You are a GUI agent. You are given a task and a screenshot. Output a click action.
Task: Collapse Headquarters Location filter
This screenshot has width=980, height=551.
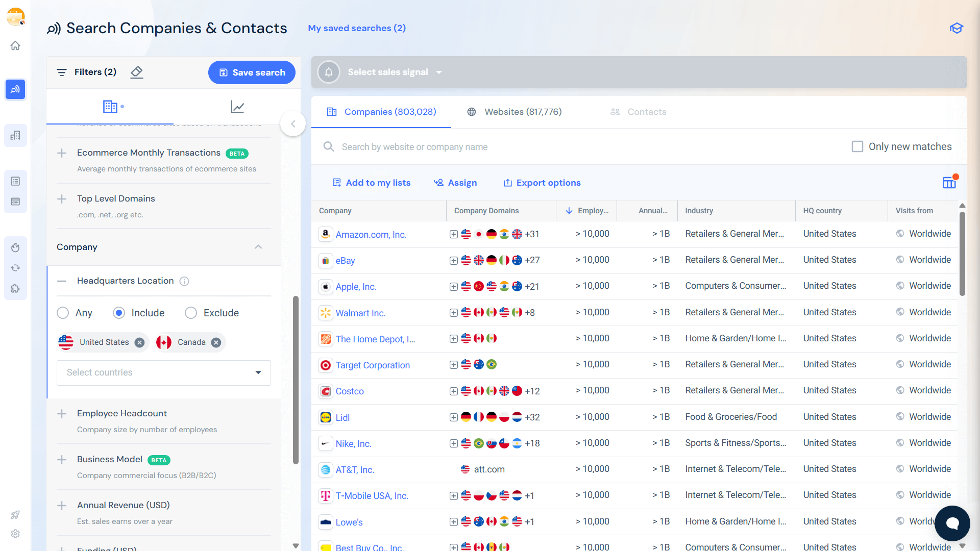[x=62, y=281]
